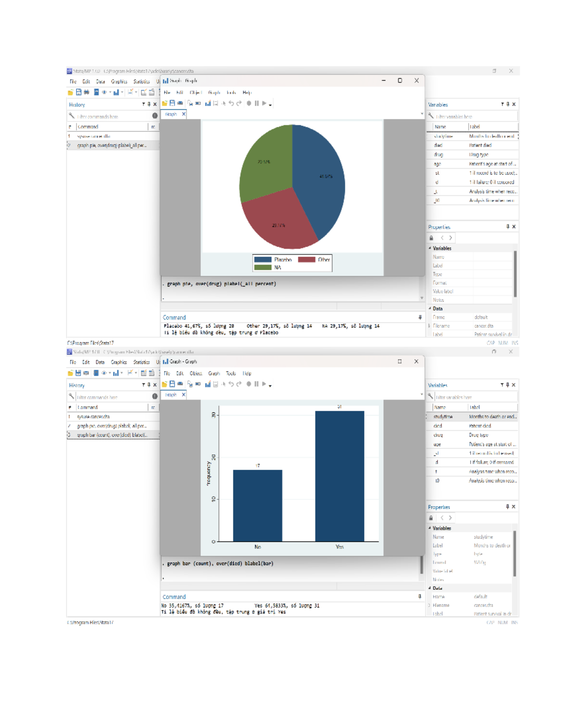This screenshot has height=728, width=563.
Task: Redo arrow in bar chart Graph window toolbar
Action: tap(239, 384)
